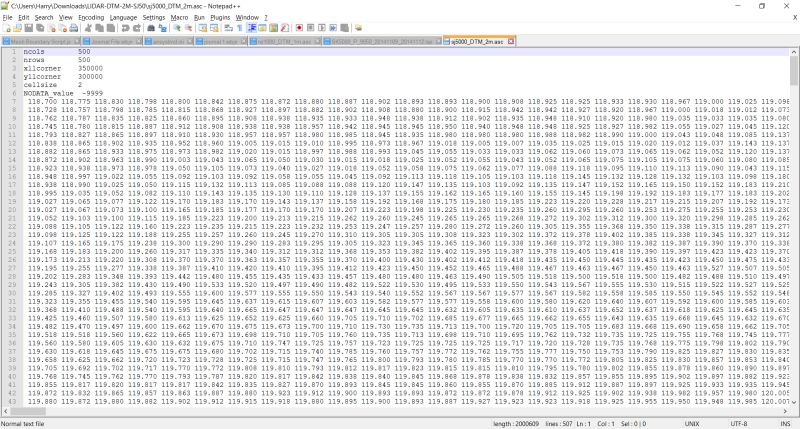Screen dimensions: 800x429
Task: Open the Encoding menu
Action: tap(91, 17)
